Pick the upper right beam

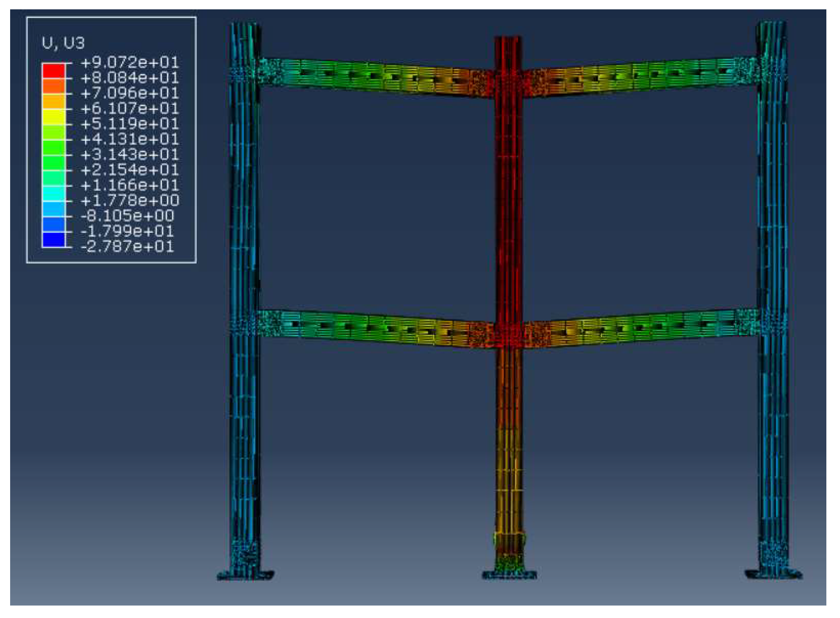640,75
